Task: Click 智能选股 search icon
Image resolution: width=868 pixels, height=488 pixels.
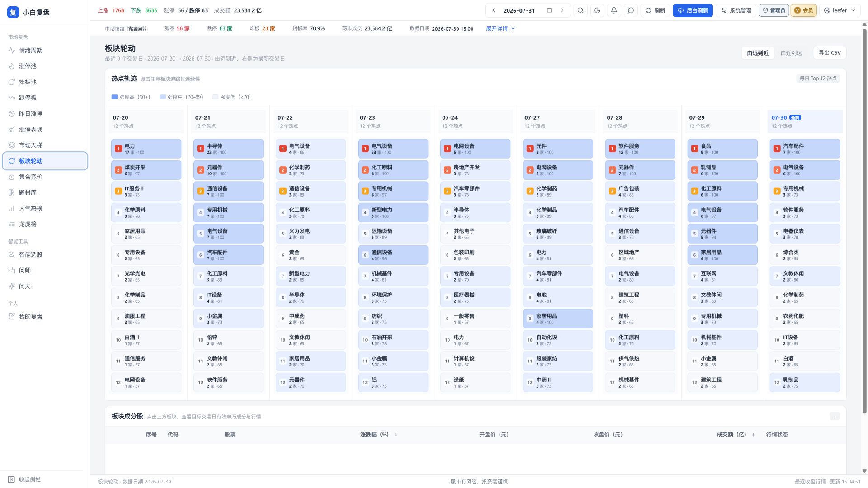Action: [12, 254]
